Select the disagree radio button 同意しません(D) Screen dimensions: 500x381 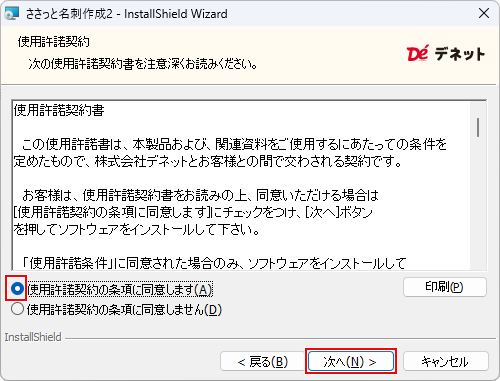click(17, 309)
